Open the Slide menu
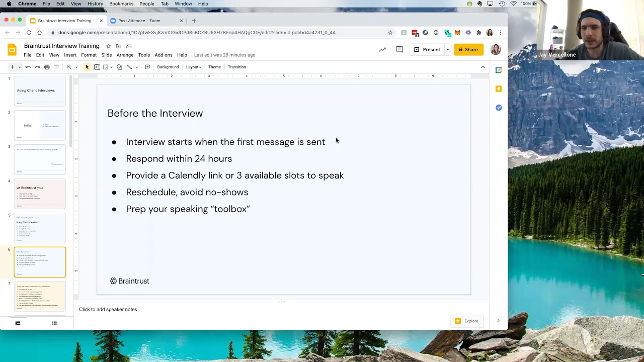Image resolution: width=644 pixels, height=362 pixels. coord(106,55)
